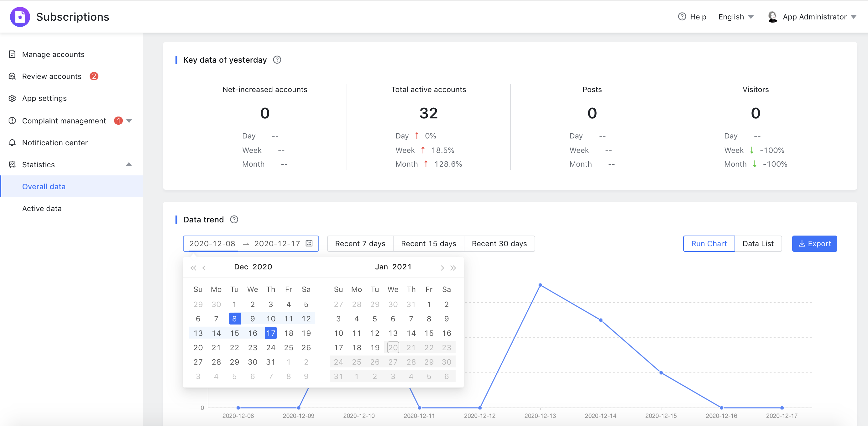Image resolution: width=868 pixels, height=426 pixels.
Task: Go to next month with right arrow
Action: (442, 268)
